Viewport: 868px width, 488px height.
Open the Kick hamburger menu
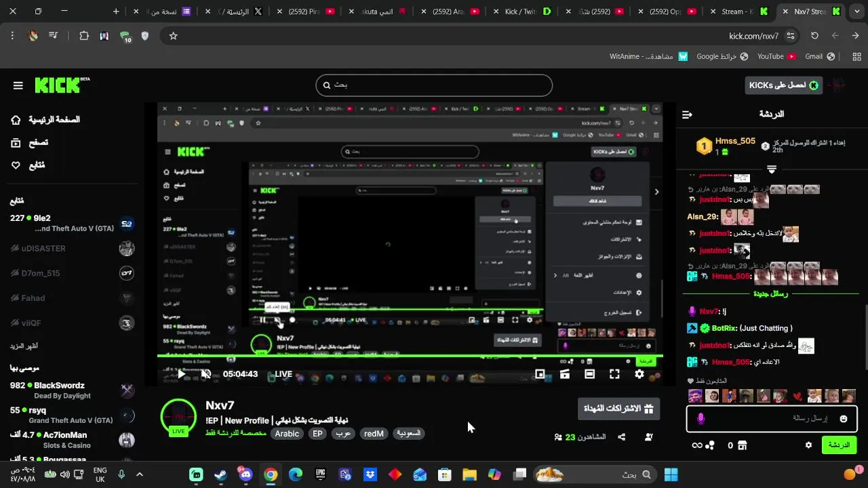(18, 85)
